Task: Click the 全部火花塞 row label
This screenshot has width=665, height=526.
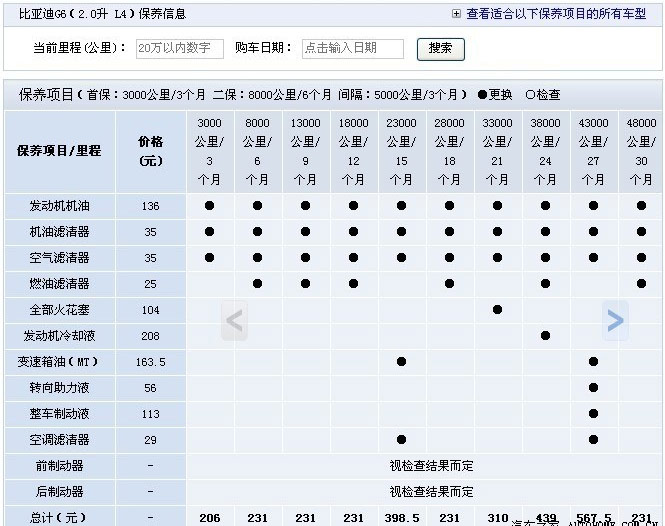Action: tap(59, 310)
